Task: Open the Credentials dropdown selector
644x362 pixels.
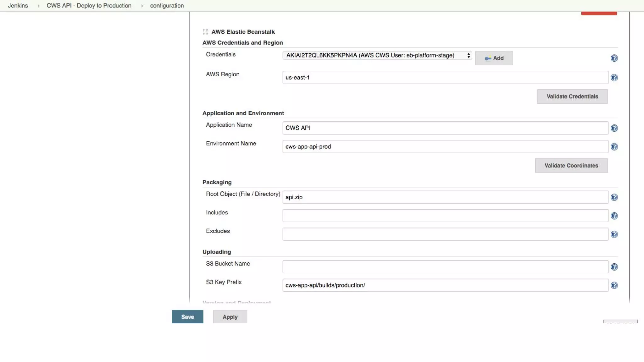Action: (x=377, y=55)
